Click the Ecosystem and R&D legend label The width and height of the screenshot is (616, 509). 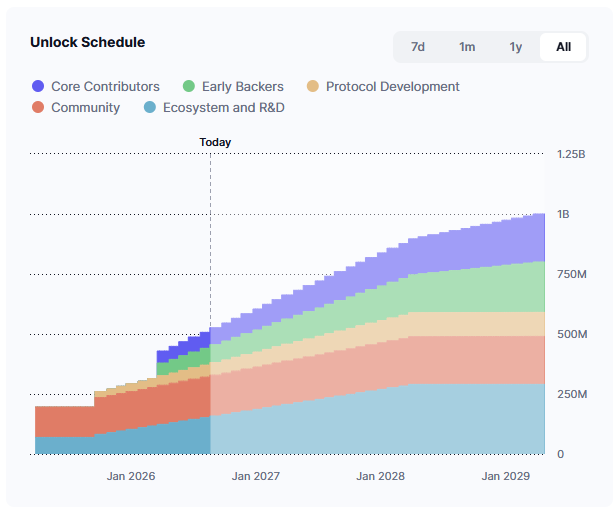pos(224,108)
